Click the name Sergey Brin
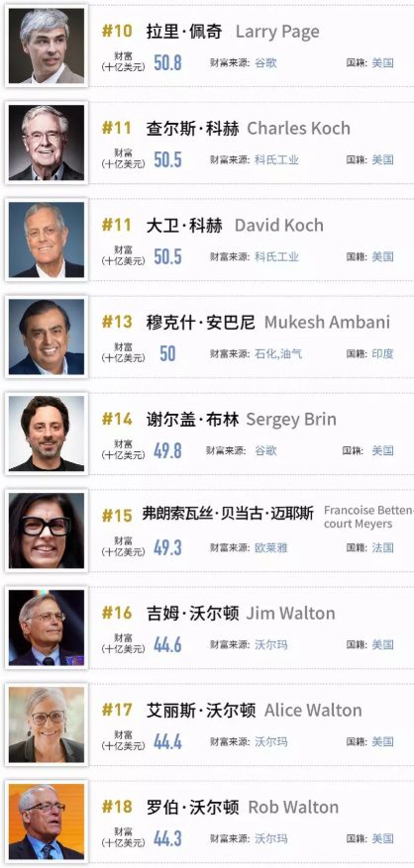This screenshot has height=868, width=414. [x=291, y=420]
